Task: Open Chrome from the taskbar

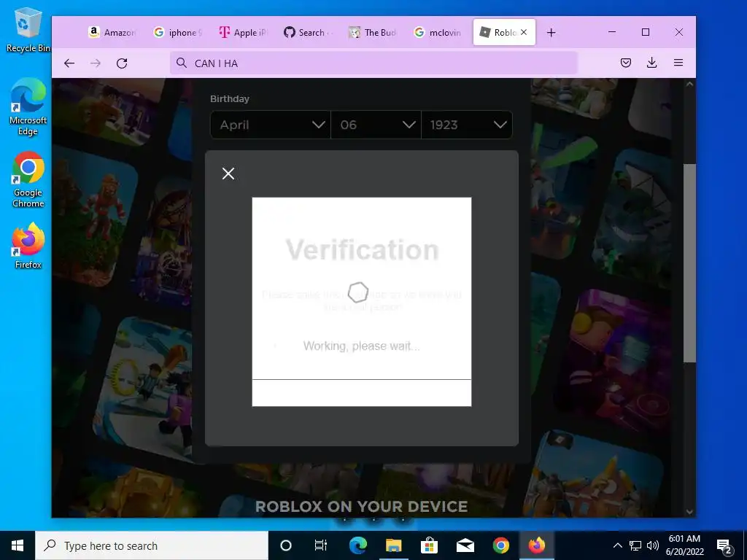Action: point(500,545)
